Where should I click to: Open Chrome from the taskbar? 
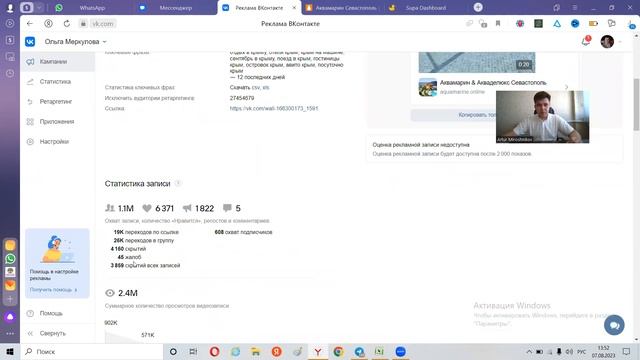tap(338, 351)
